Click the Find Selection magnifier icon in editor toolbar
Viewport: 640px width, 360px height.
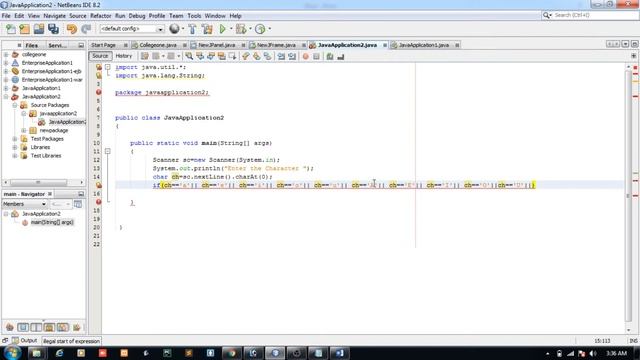pyautogui.click(x=189, y=56)
